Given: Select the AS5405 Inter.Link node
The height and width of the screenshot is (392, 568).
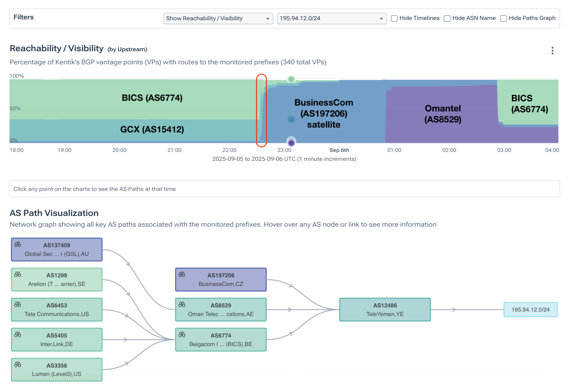Looking at the screenshot, I should (57, 340).
